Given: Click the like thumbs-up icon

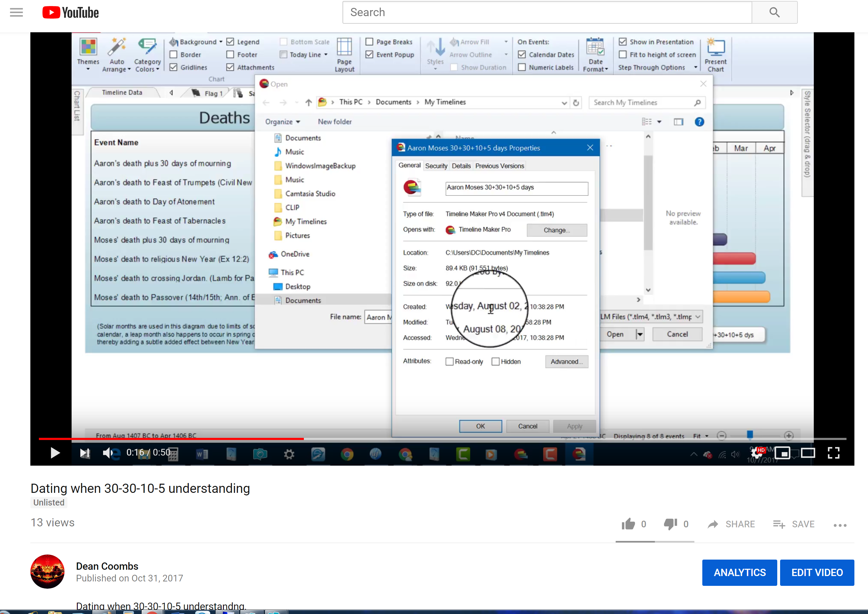Looking at the screenshot, I should click(x=628, y=524).
